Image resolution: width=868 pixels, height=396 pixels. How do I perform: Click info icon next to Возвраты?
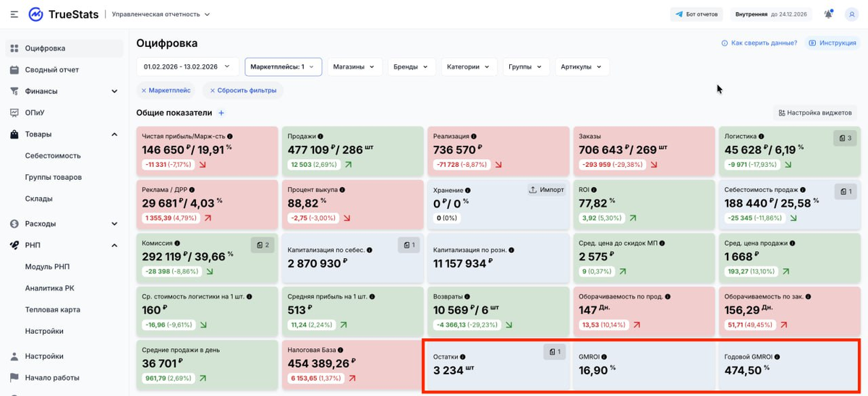pyautogui.click(x=468, y=296)
